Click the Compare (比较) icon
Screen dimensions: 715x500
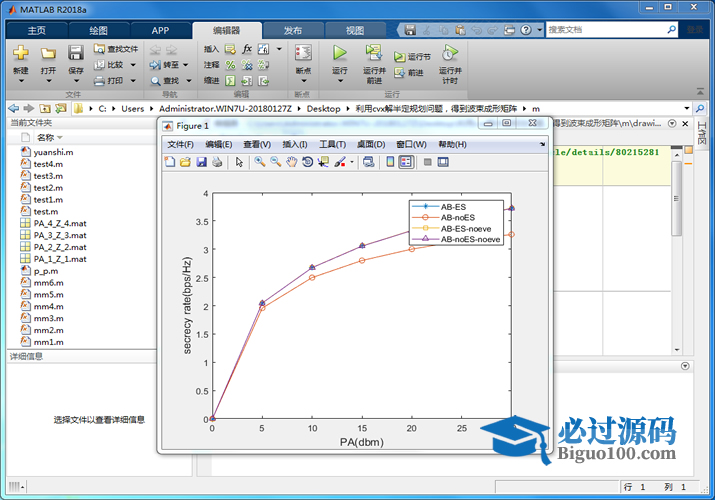click(99, 65)
